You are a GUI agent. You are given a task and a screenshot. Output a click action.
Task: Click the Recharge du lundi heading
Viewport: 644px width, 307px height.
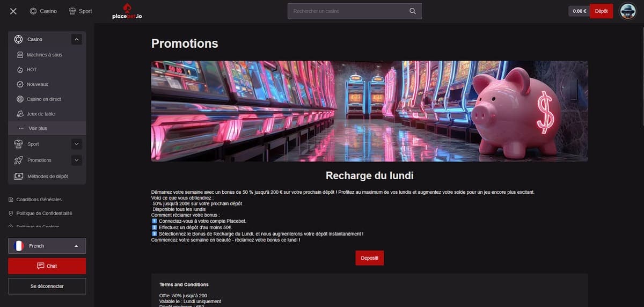[369, 176]
